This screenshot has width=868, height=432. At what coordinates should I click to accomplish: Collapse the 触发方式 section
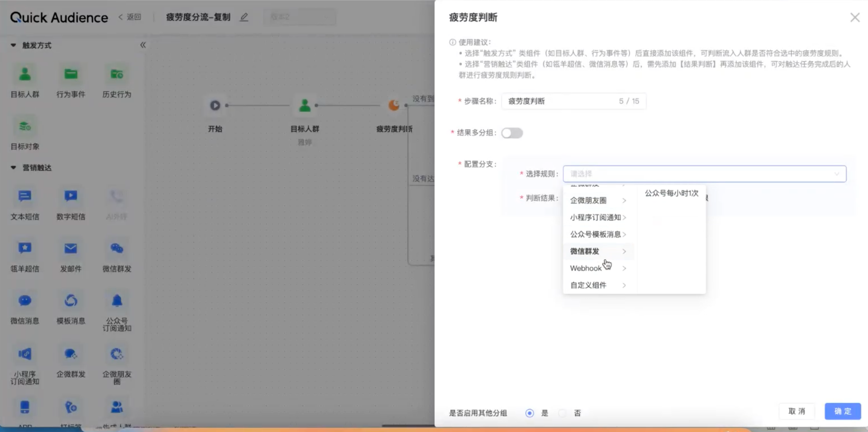click(13, 45)
